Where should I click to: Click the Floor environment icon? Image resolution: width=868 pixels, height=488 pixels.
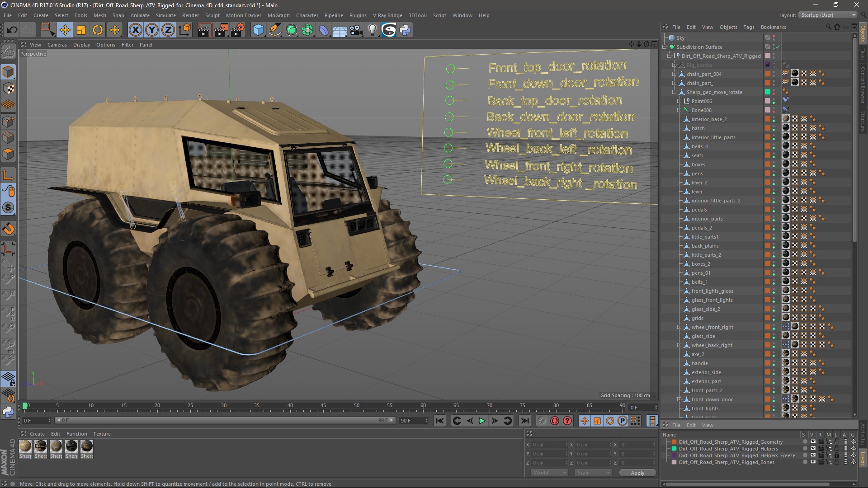pyautogui.click(x=340, y=30)
